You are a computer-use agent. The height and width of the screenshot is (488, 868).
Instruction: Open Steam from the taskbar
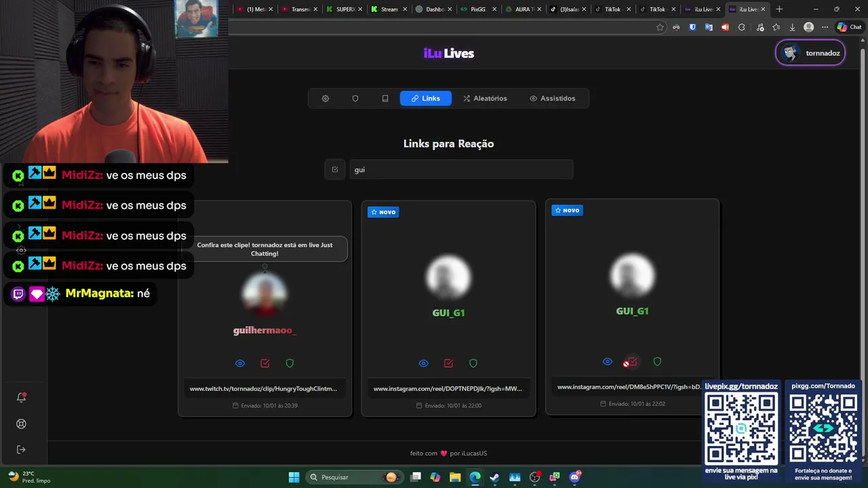(x=494, y=477)
